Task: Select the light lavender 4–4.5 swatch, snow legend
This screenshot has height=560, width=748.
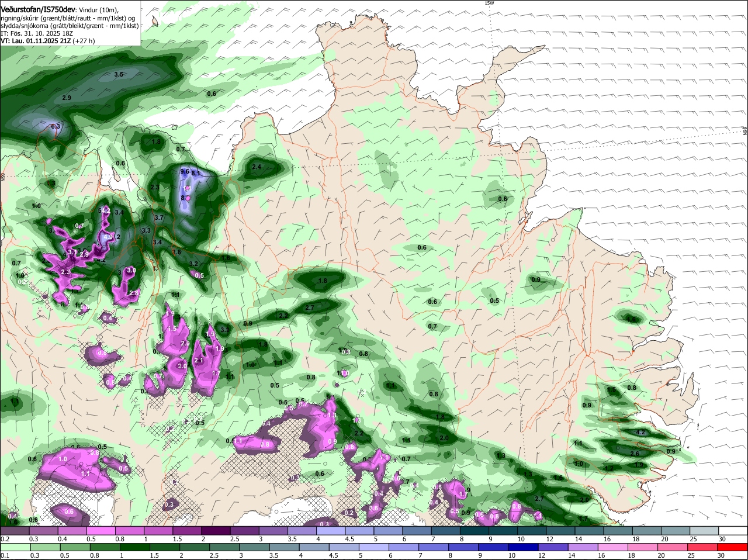Action: [x=330, y=531]
